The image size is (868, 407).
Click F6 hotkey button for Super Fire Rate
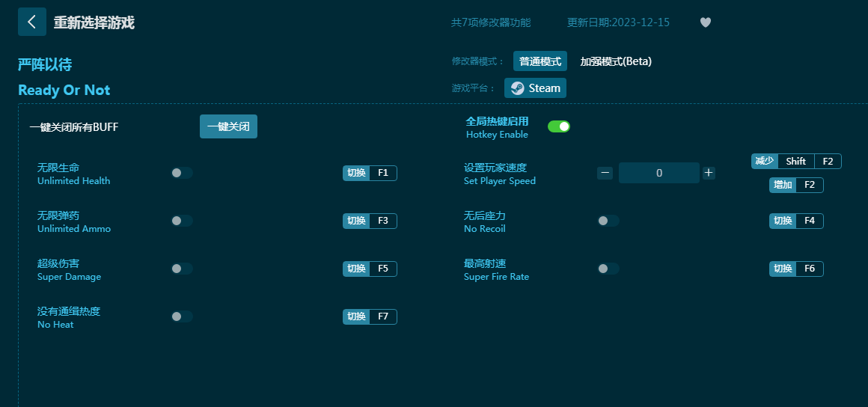(x=797, y=269)
